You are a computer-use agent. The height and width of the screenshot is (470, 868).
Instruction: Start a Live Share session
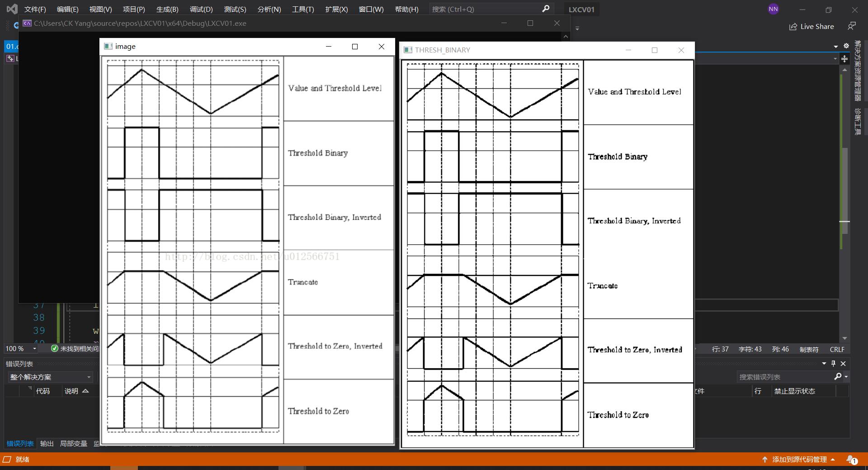click(x=811, y=27)
